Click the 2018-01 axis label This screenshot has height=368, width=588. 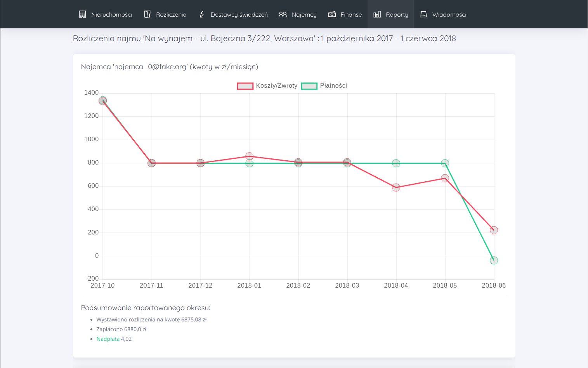tap(249, 286)
